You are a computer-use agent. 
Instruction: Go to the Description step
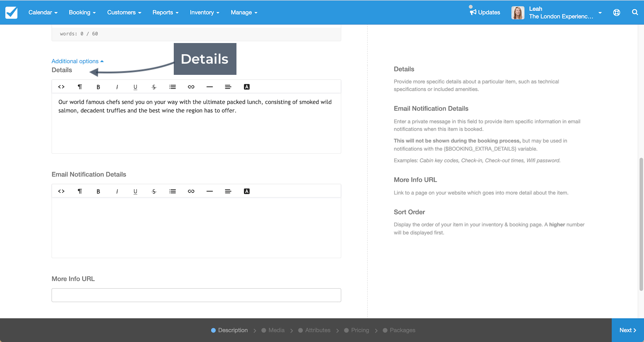[229, 330]
